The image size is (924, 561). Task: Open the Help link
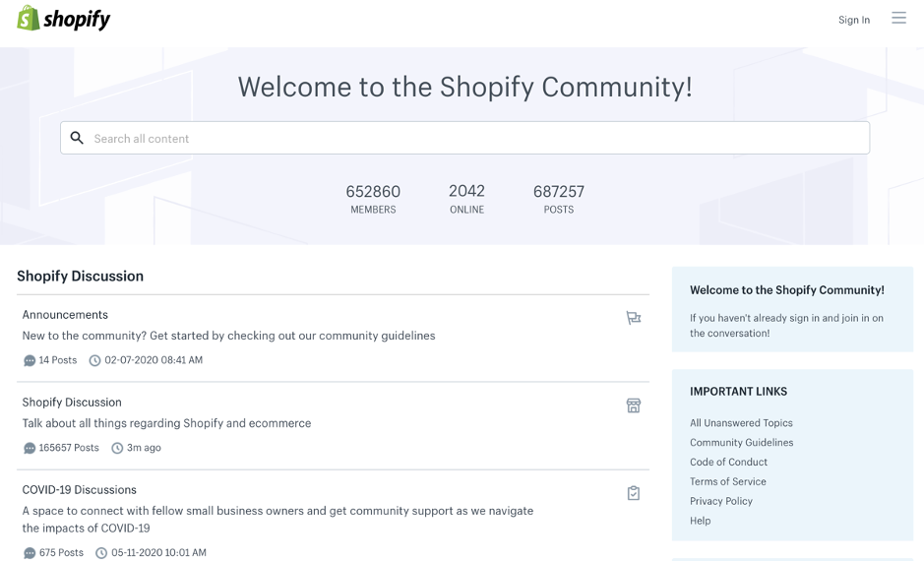[x=700, y=521]
